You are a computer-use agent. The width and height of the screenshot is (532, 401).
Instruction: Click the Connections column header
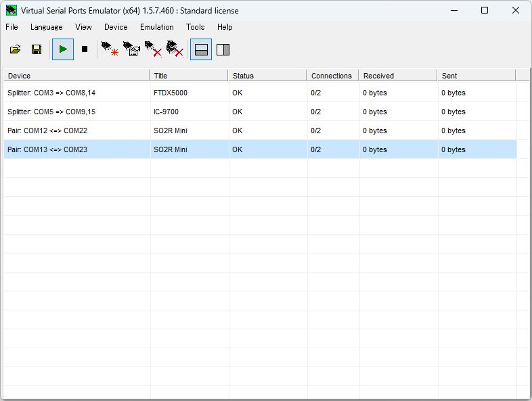[332, 76]
